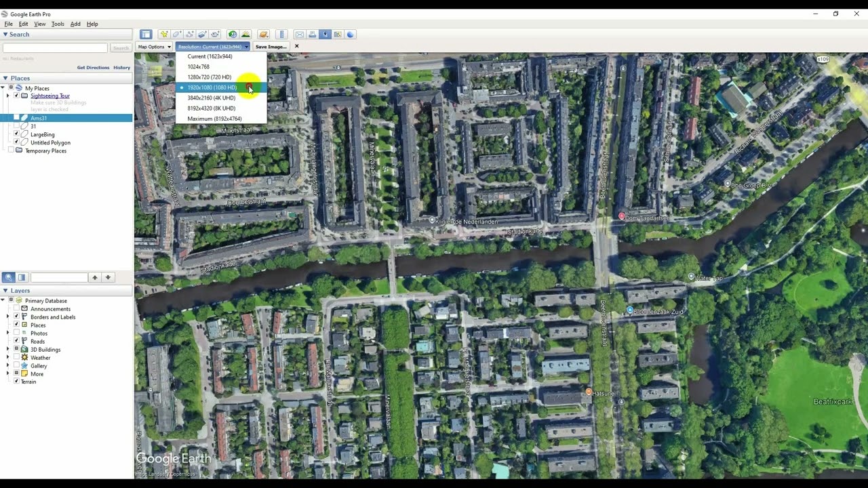Viewport: 868px width, 488px height.
Task: Click the Klinieken de Nederlanden map pin
Action: [432, 220]
